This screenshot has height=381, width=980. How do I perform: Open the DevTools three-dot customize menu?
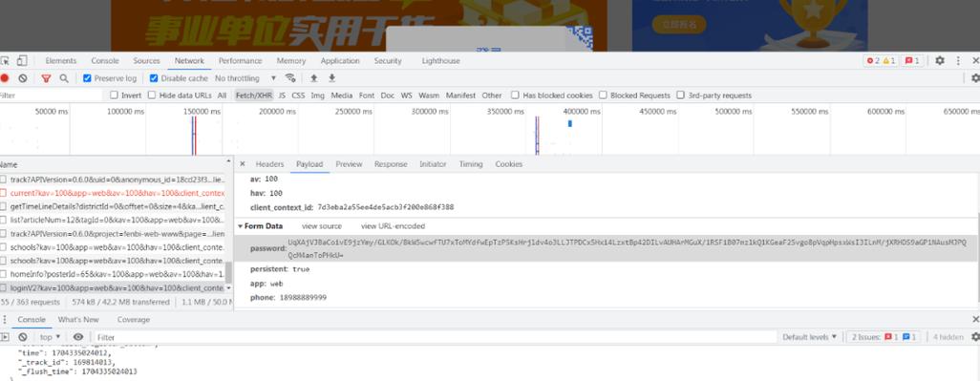pos(957,60)
